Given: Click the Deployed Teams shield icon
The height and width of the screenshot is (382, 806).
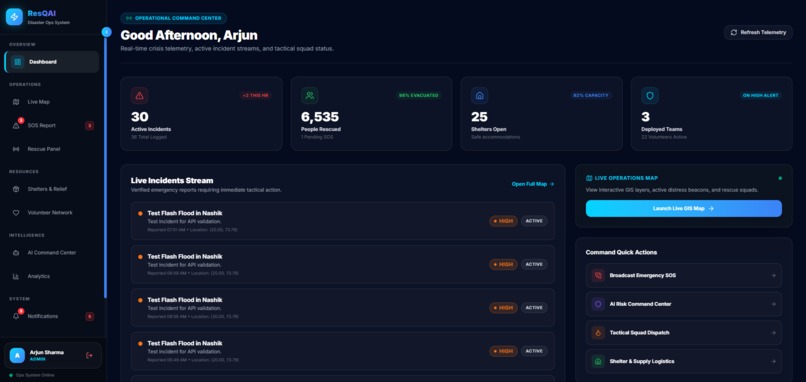Looking at the screenshot, I should pos(650,96).
